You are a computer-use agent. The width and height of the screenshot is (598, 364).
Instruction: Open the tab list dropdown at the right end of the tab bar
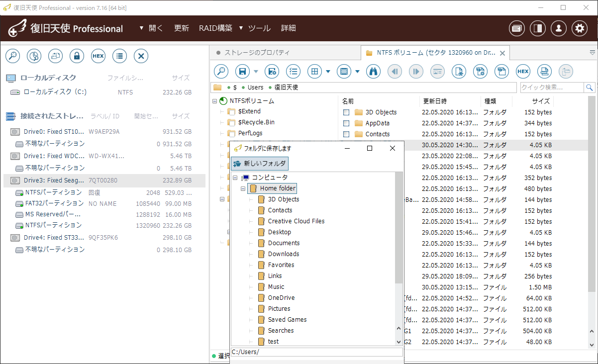[x=592, y=52]
